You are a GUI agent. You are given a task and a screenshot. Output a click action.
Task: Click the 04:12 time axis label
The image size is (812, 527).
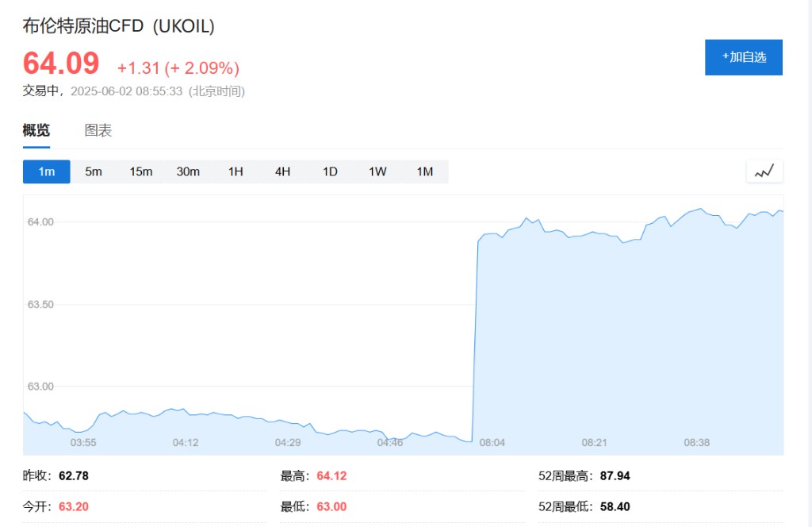tap(186, 443)
